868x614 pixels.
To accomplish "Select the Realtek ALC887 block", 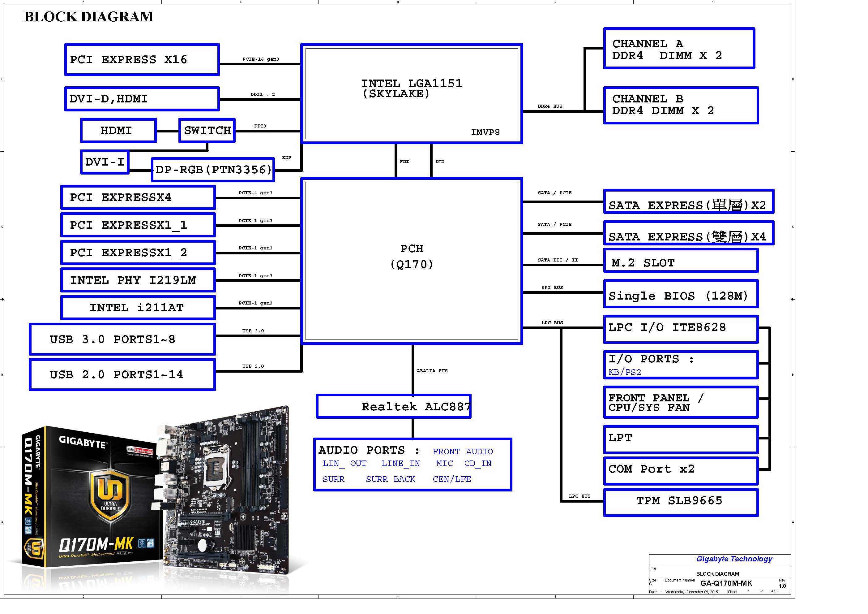I will click(394, 406).
